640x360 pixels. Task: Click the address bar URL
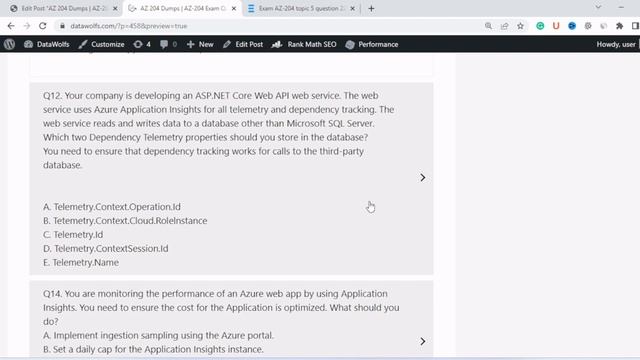pyautogui.click(x=129, y=26)
